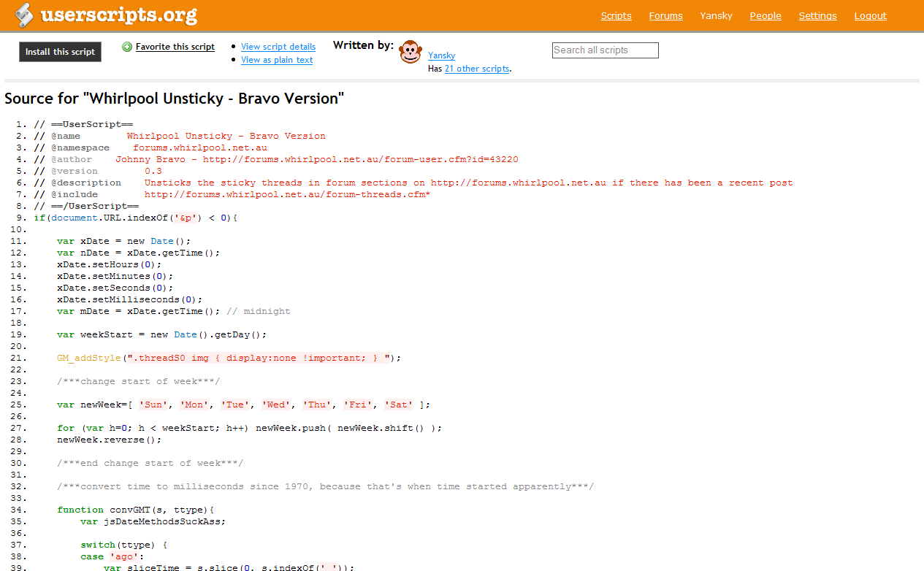Image resolution: width=924 pixels, height=571 pixels.
Task: Click the '/***change start of week***/' comment
Action: pos(138,381)
